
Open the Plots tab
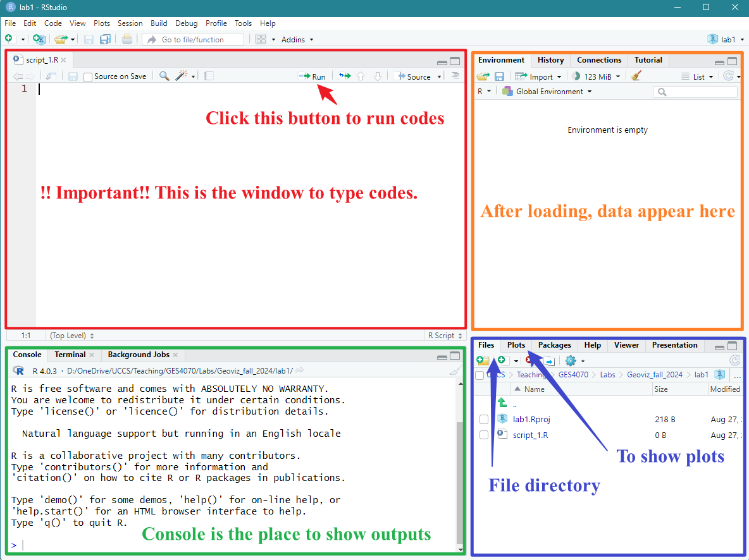click(516, 345)
